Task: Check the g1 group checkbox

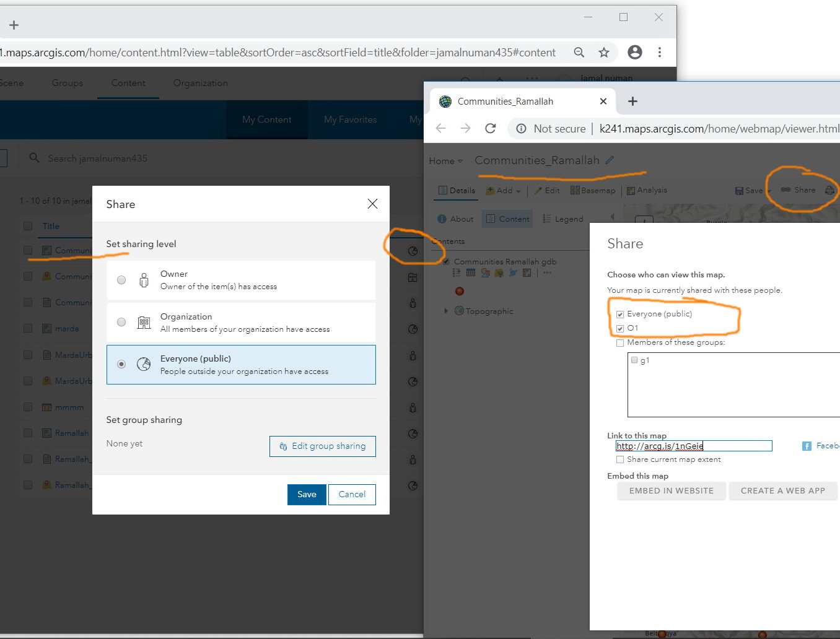Action: (x=634, y=360)
